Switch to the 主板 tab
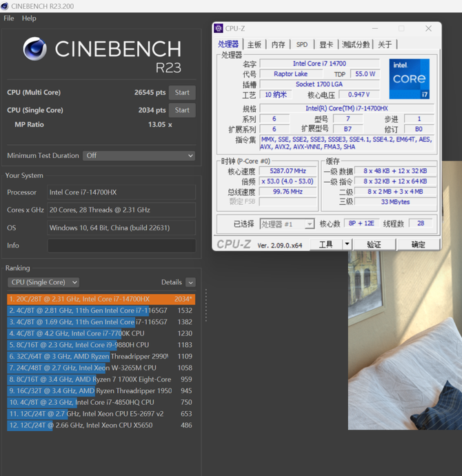462x476 pixels. point(254,45)
